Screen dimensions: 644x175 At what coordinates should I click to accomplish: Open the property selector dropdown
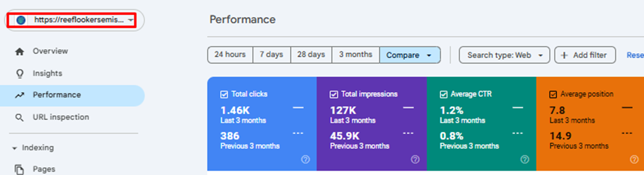[x=130, y=20]
